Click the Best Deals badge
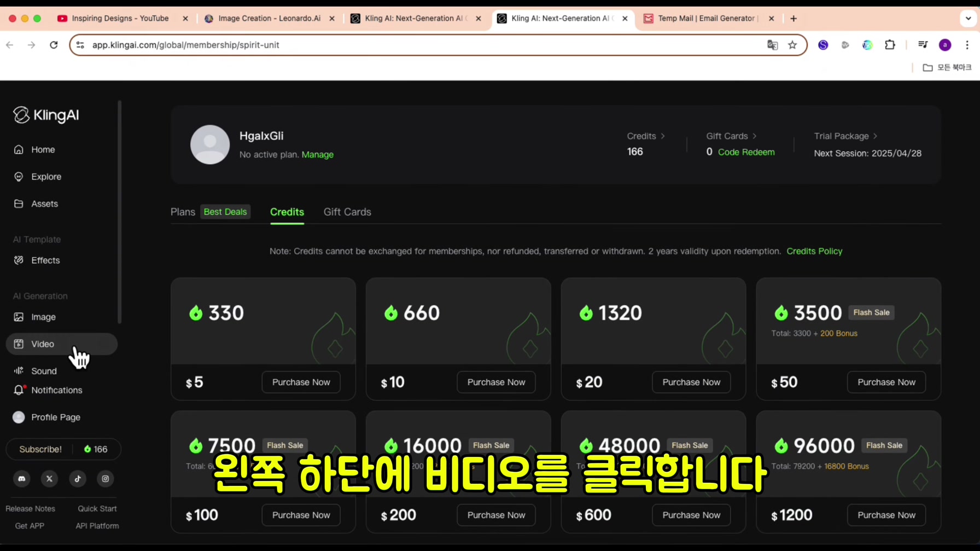The image size is (980, 551). pyautogui.click(x=225, y=212)
